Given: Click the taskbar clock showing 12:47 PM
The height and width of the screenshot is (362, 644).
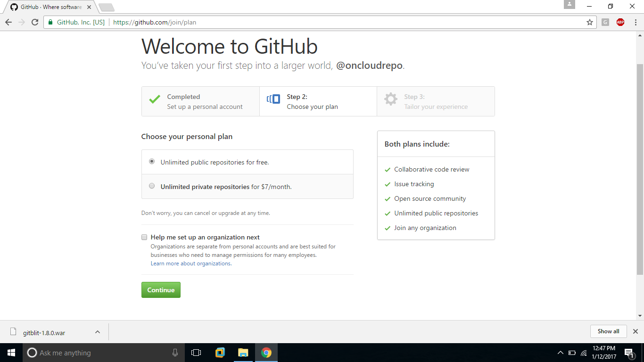Looking at the screenshot, I should pos(603,353).
